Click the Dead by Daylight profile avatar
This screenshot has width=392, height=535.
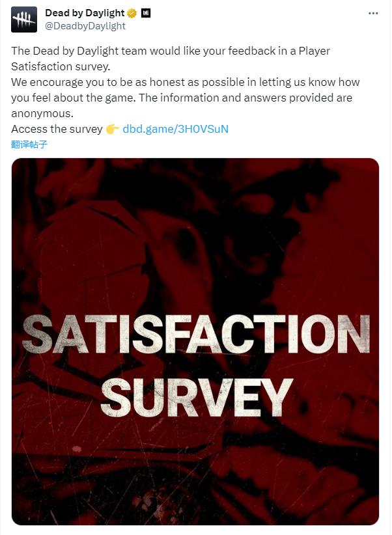(24, 20)
